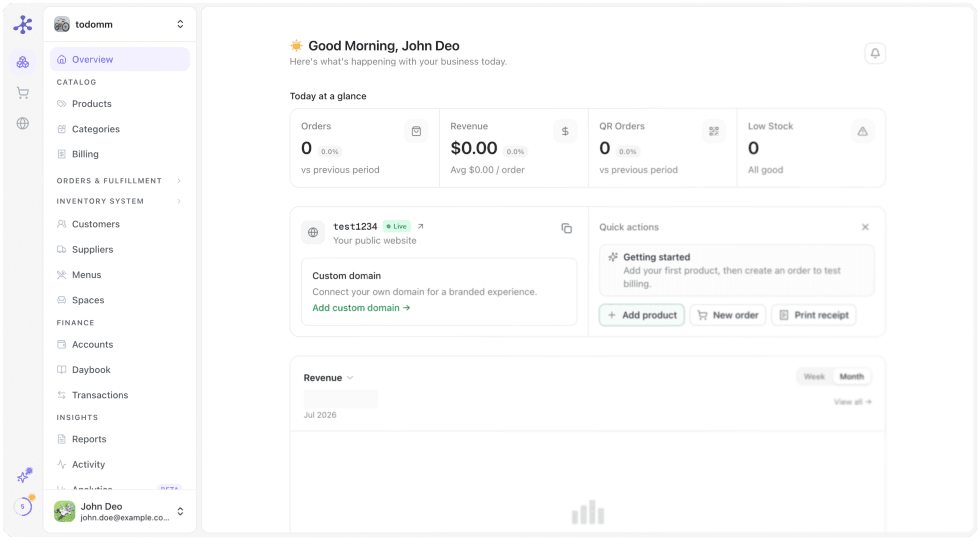Screen dimensions: 980x540
Task: Click John Deo's profile avatar
Action: click(x=64, y=511)
